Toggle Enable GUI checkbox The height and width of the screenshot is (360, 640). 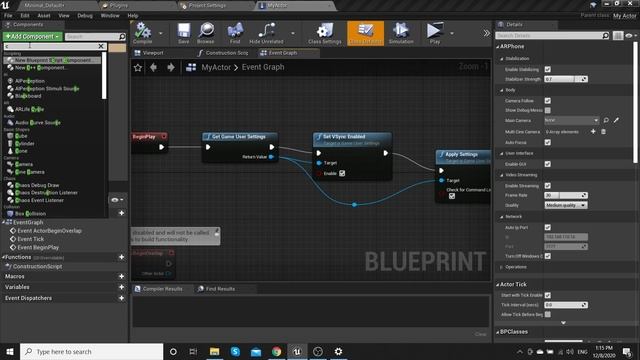(x=548, y=164)
